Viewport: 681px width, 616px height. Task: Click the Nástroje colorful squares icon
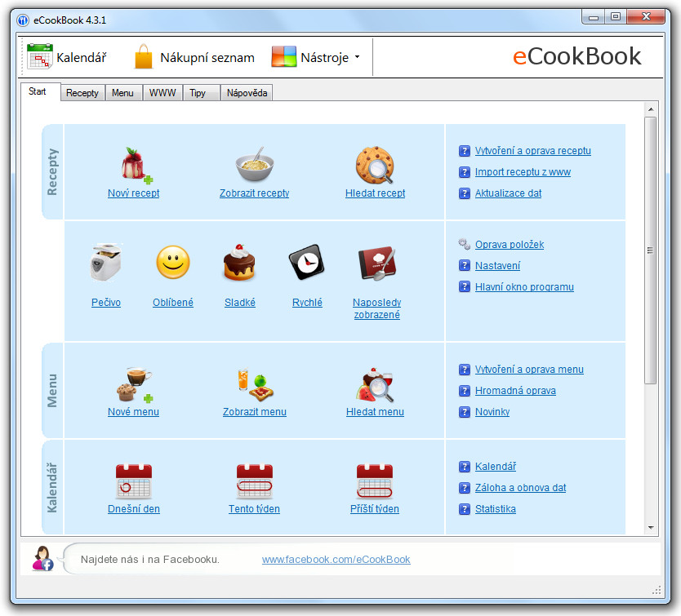pyautogui.click(x=284, y=57)
